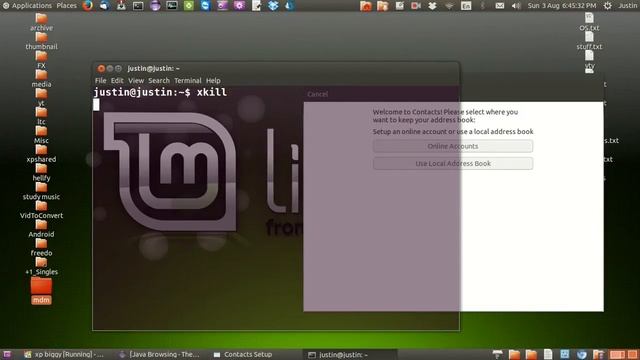Select the OS.txt desktop file

pos(589,22)
